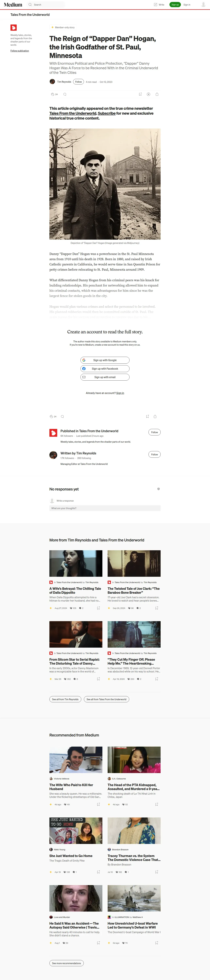Open A Wife's Betrayal Dalia Dippolito story

75,590
